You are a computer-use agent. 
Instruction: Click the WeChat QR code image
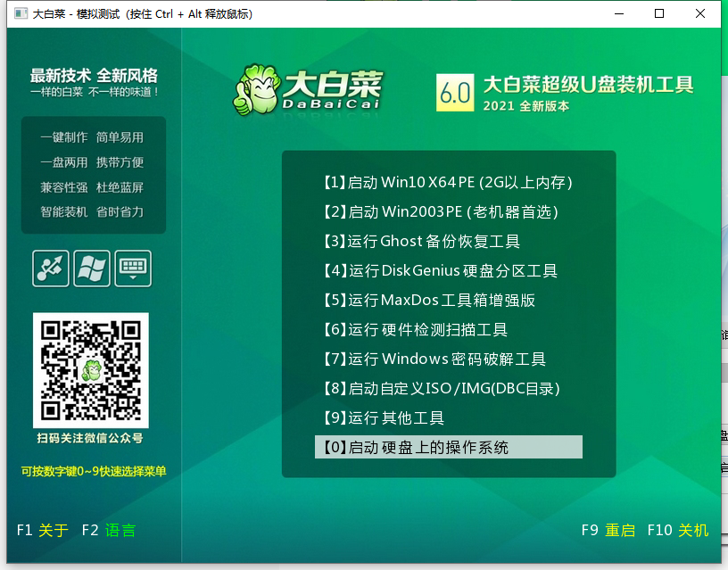coord(91,370)
